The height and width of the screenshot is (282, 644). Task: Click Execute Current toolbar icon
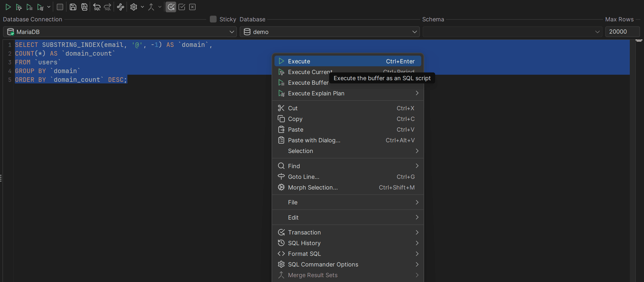(19, 7)
